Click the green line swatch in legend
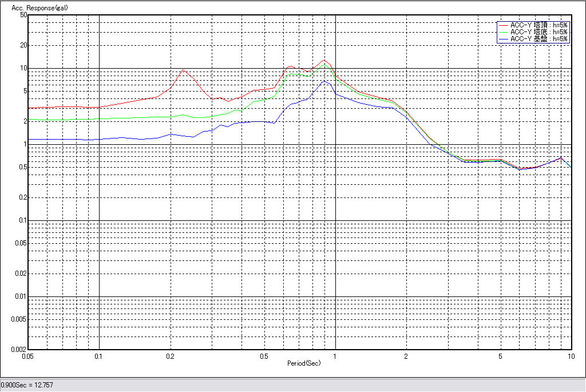This screenshot has height=392, width=586. click(x=503, y=32)
